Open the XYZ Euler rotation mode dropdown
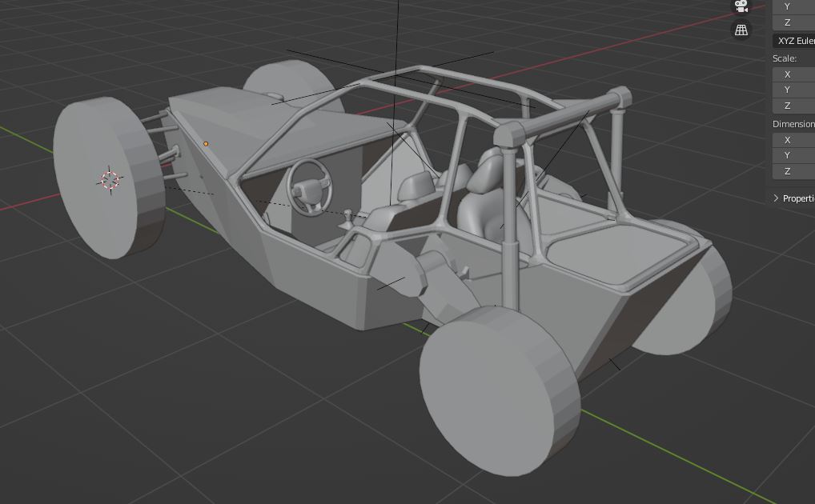The width and height of the screenshot is (815, 504). [x=793, y=41]
